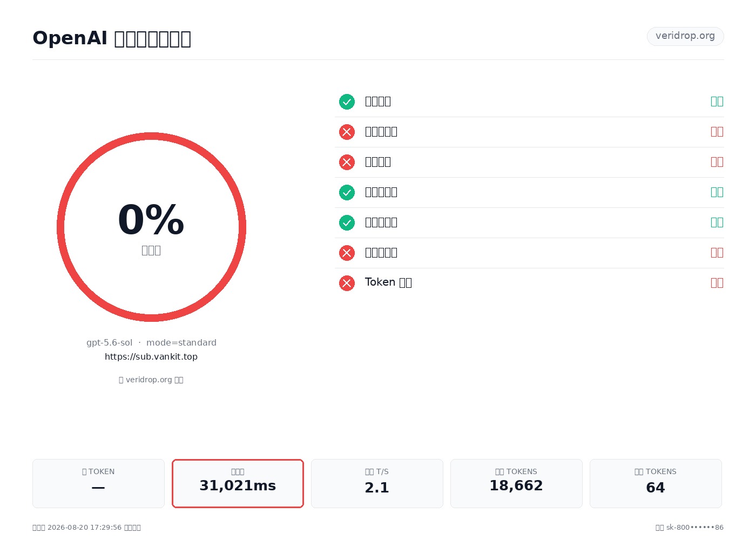Click the red X icon in sixth checklist row
756x540 pixels.
[347, 253]
